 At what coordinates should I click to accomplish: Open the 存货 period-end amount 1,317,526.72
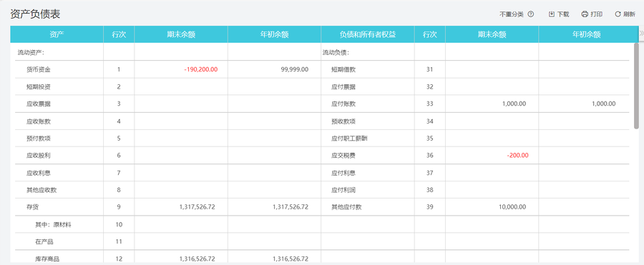(197, 207)
